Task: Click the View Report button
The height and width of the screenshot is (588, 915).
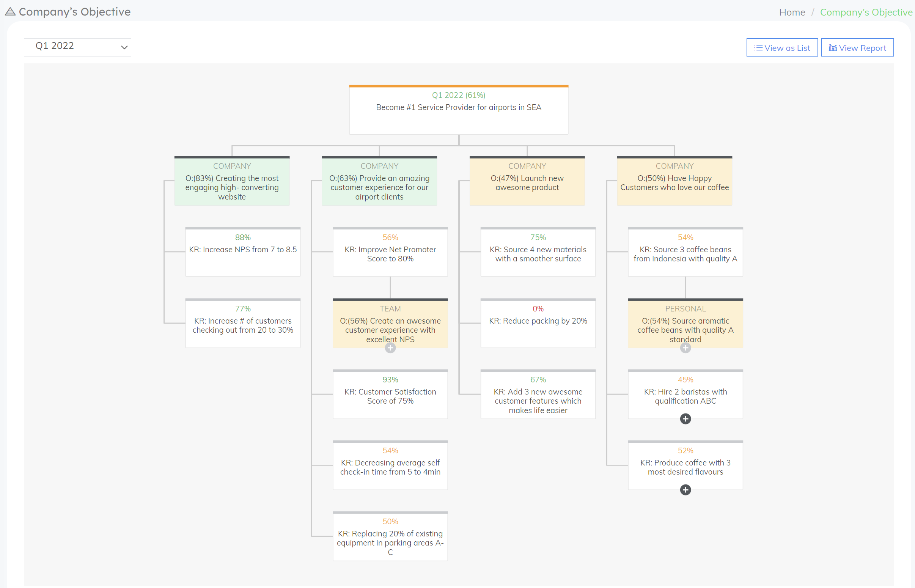Action: 857,48
